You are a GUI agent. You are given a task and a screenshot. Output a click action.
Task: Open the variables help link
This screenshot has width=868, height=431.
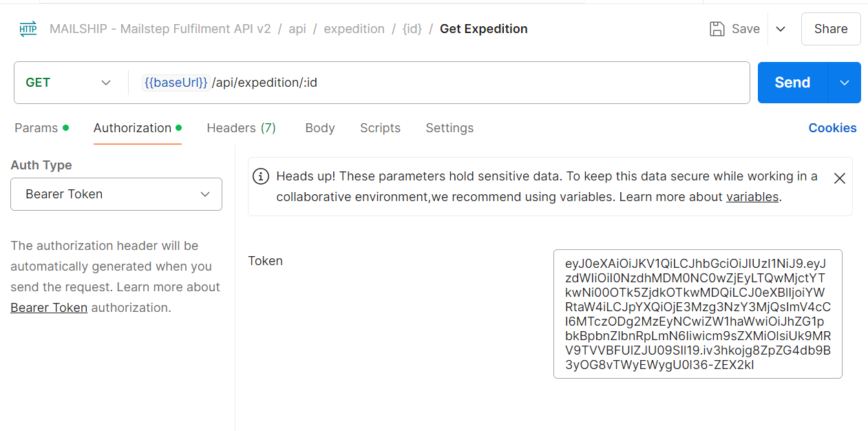point(752,197)
